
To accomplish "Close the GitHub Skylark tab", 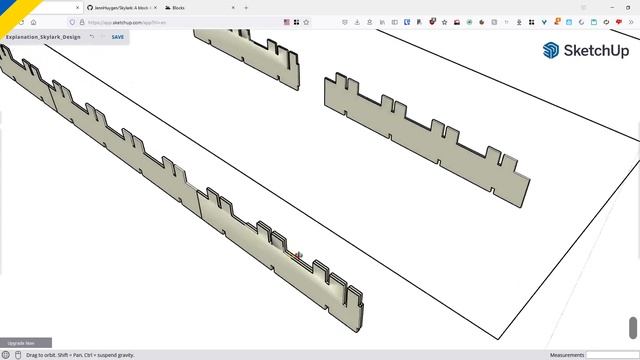I will (155, 8).
